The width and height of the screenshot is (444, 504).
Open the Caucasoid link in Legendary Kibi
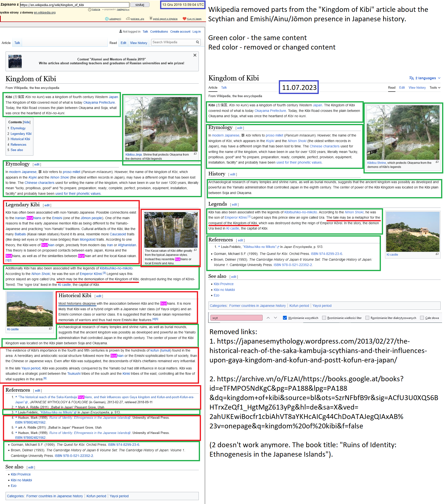pyautogui.click(x=118, y=234)
